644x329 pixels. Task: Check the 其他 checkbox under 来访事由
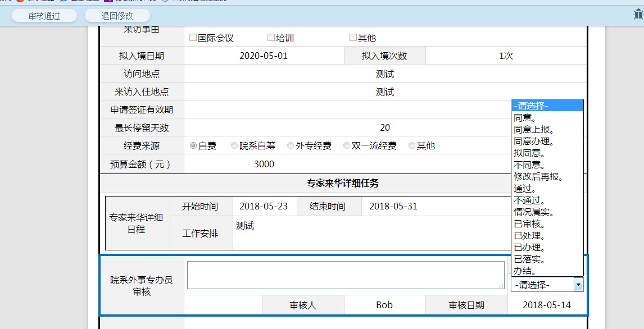(353, 38)
